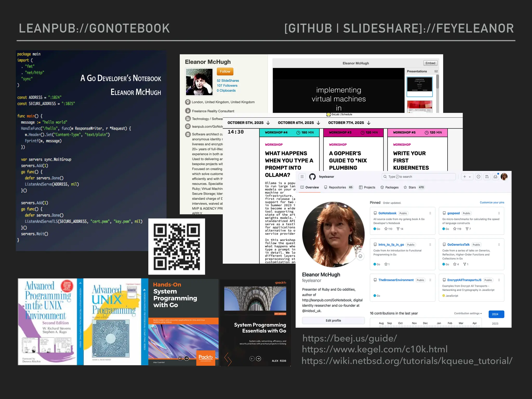Image resolution: width=532 pixels, height=399 pixels.
Task: Open A Gopher's Guide to *nix Plumbing card
Action: coord(353,150)
